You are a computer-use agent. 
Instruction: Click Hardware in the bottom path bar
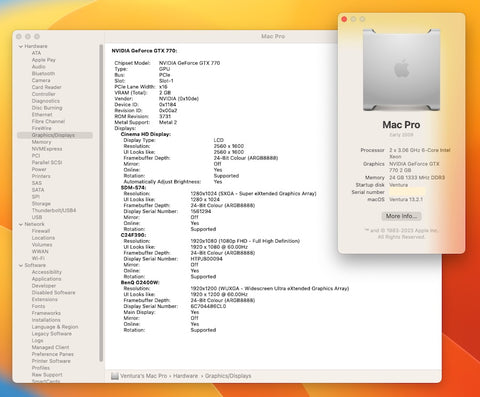pos(185,376)
